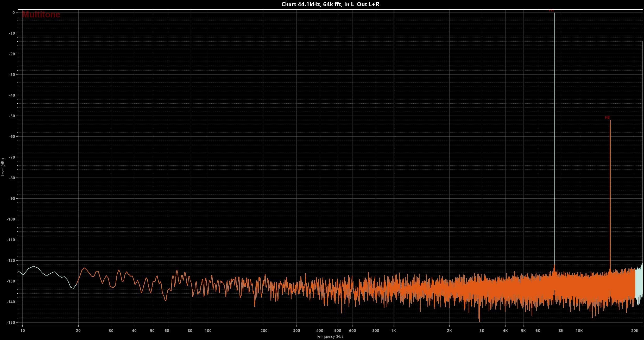The width and height of the screenshot is (644, 340).
Task: Click the '-40' level tick label
Action: pyautogui.click(x=11, y=95)
